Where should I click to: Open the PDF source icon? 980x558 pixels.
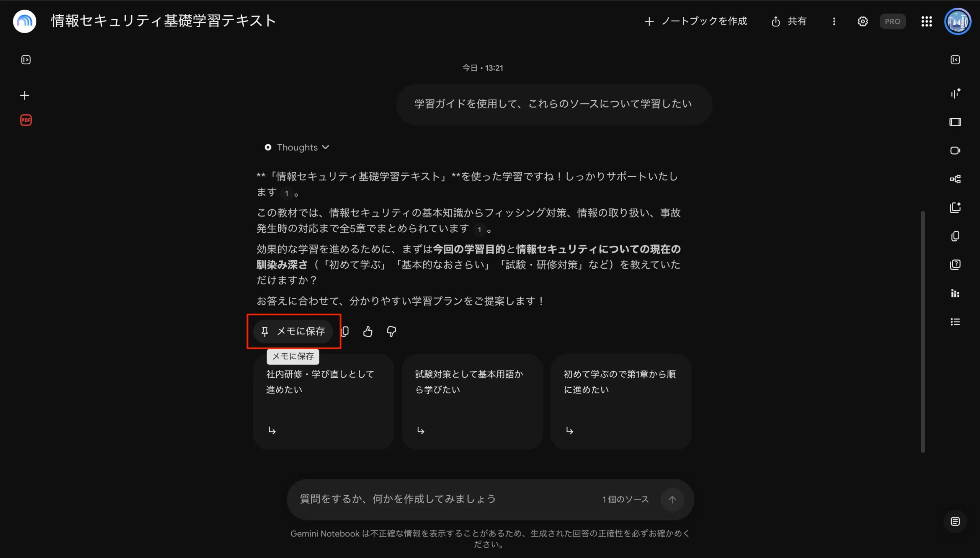pyautogui.click(x=26, y=120)
